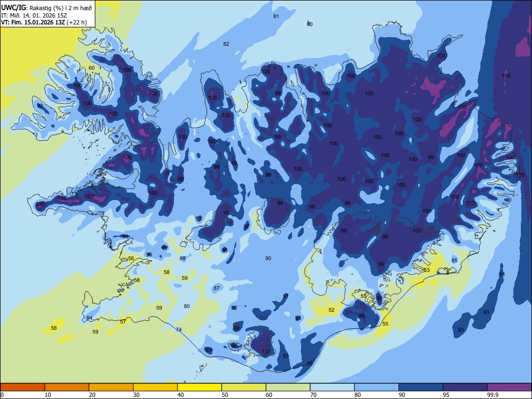Click the pale yellow 50–60 legend swatch
This screenshot has width=532, height=399.
(x=244, y=387)
